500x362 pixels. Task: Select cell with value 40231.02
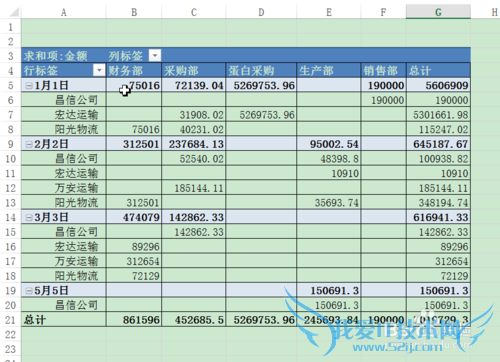pos(194,129)
